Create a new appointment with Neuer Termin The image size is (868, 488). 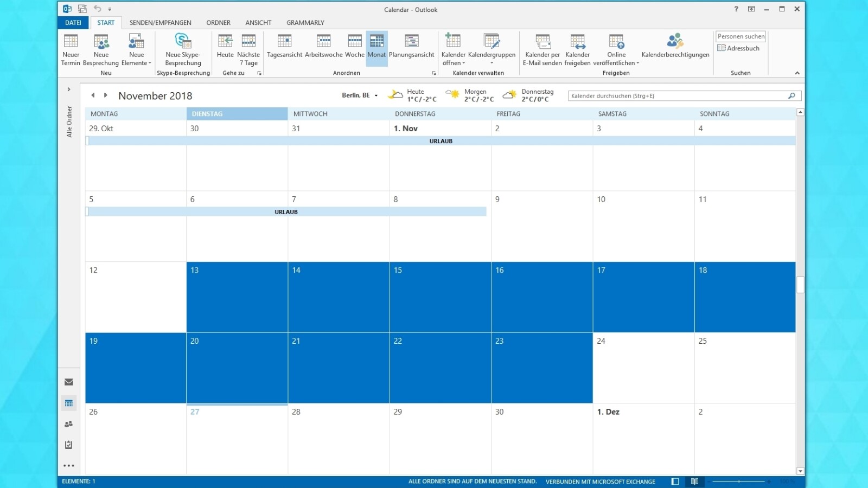(x=71, y=49)
